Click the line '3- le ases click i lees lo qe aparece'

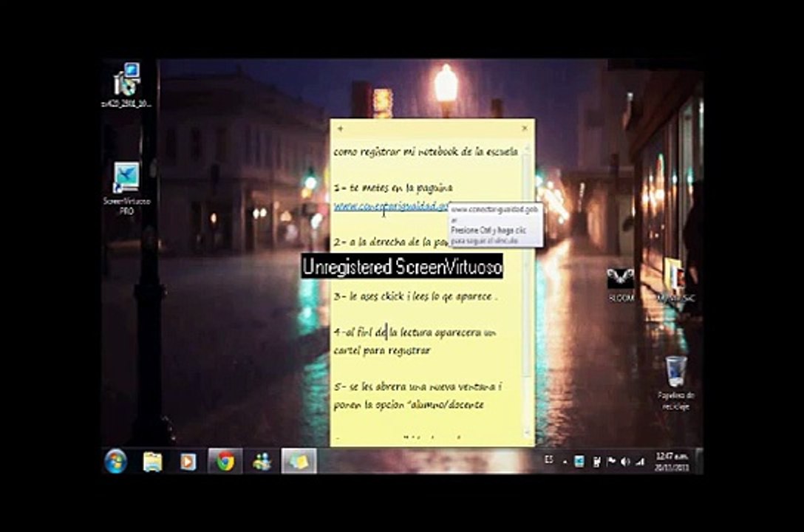click(x=415, y=296)
